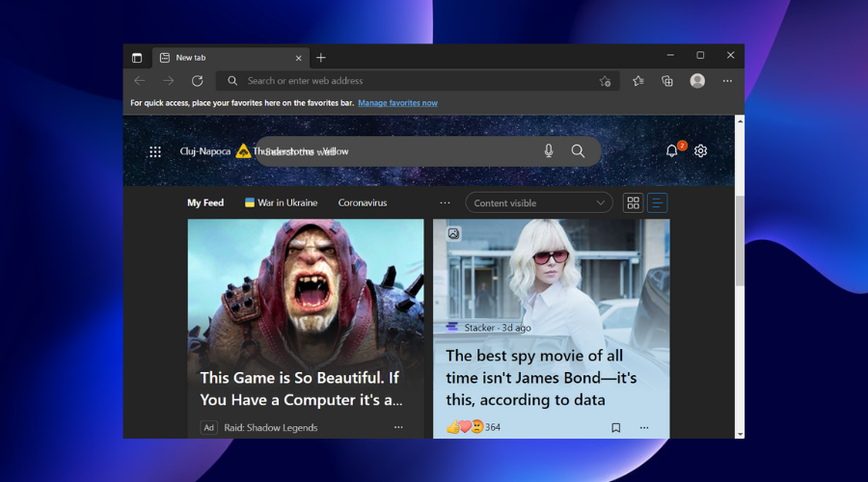Viewport: 868px width, 482px height.
Task: Maximize the Edge window
Action: point(700,55)
